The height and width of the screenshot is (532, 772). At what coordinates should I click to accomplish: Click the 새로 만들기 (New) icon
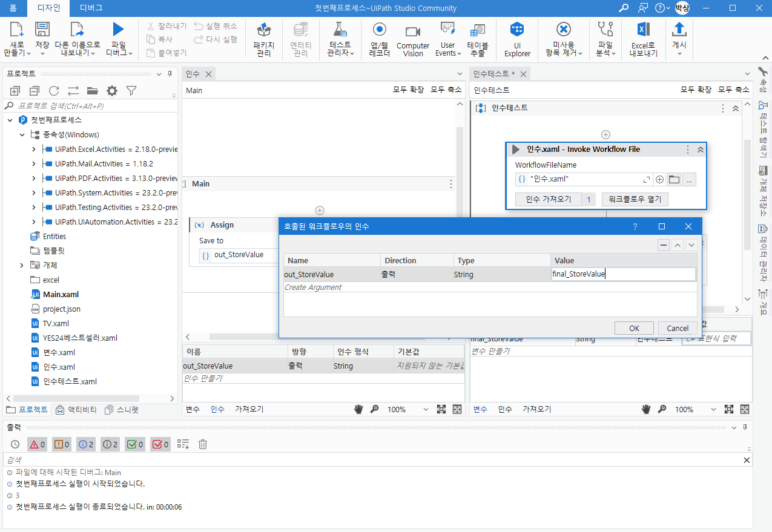pos(17,30)
